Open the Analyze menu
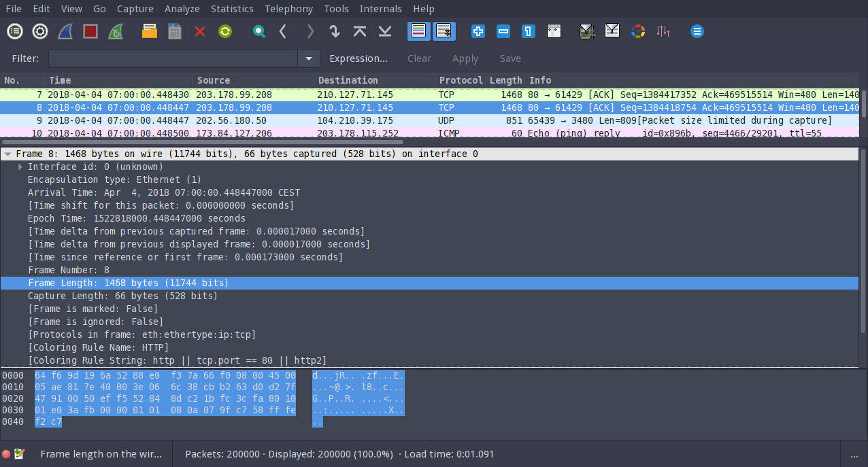This screenshot has width=868, height=467. tap(182, 9)
